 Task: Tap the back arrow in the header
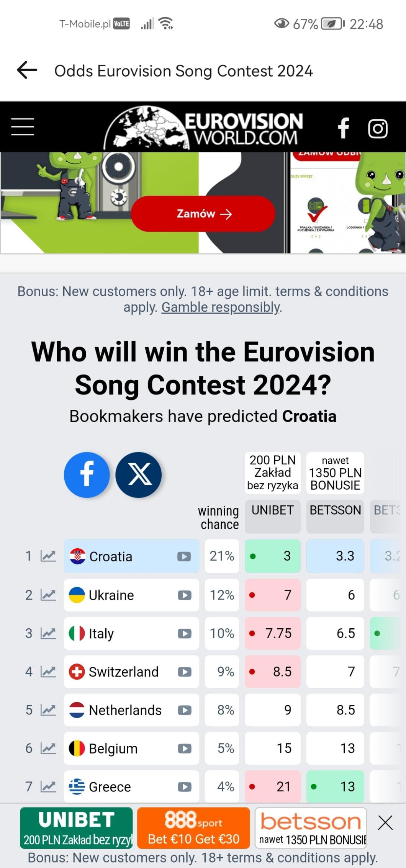coord(27,70)
